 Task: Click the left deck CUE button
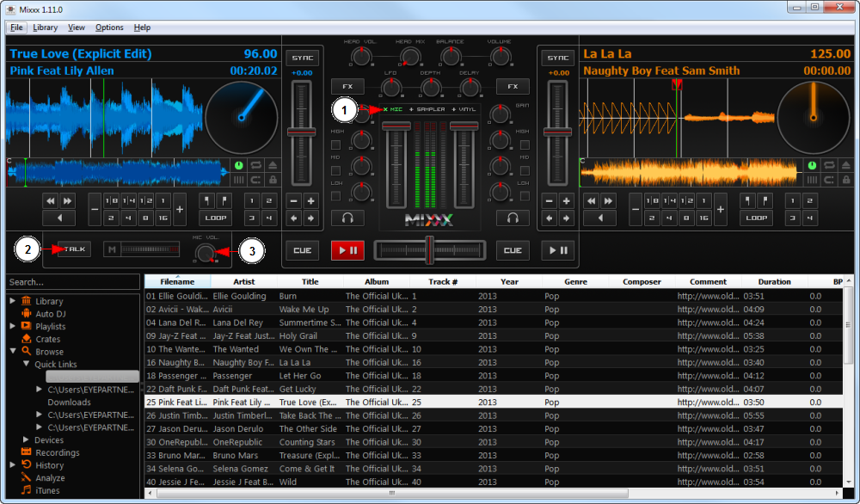(302, 250)
